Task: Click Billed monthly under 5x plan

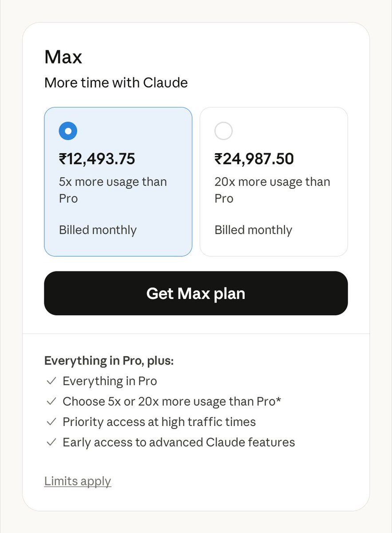Action: [98, 230]
